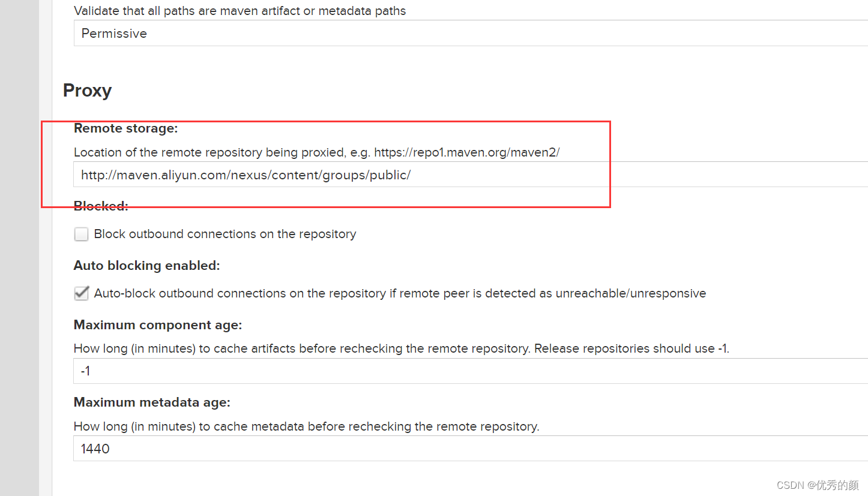Click the cache metadata help text
This screenshot has width=868, height=496.
tap(307, 426)
